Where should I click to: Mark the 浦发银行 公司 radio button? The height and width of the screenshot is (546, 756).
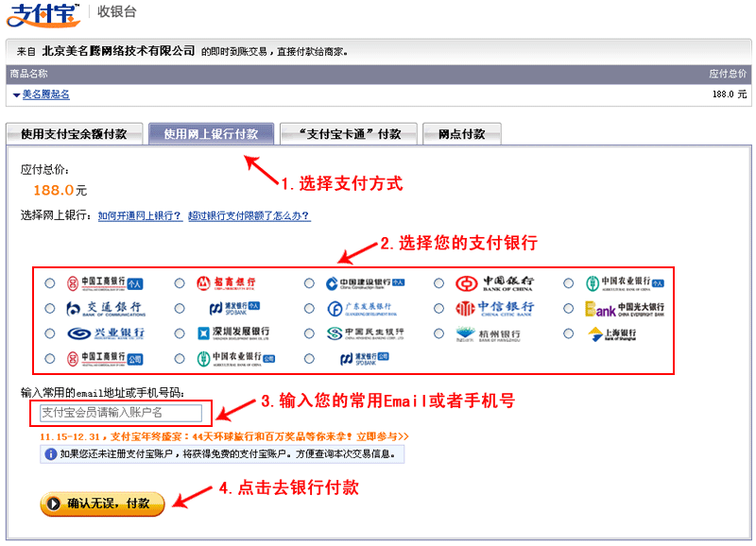(309, 359)
